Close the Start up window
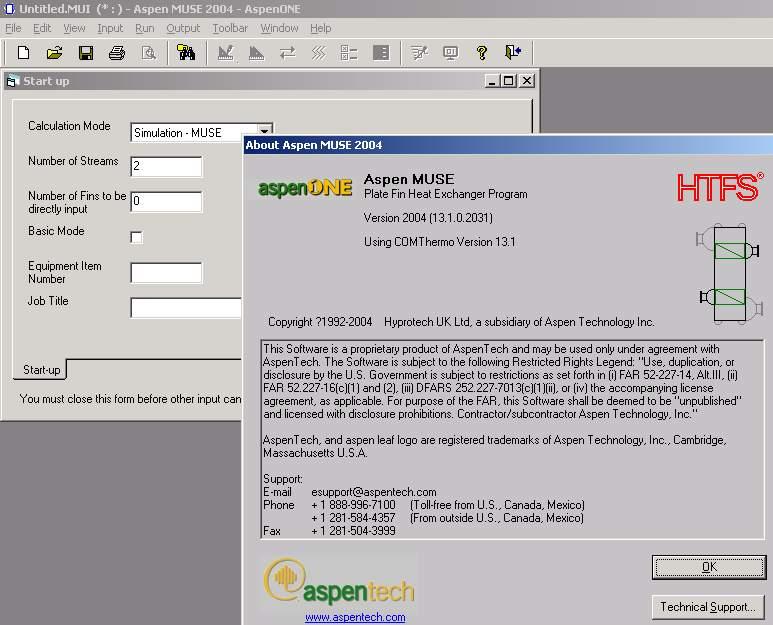Screen dimensions: 773x625 (x=527, y=81)
